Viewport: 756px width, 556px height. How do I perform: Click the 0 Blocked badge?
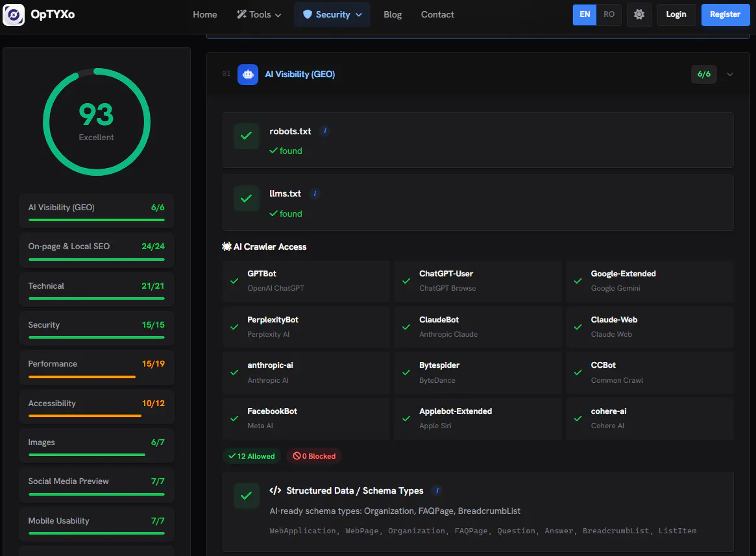tap(314, 456)
